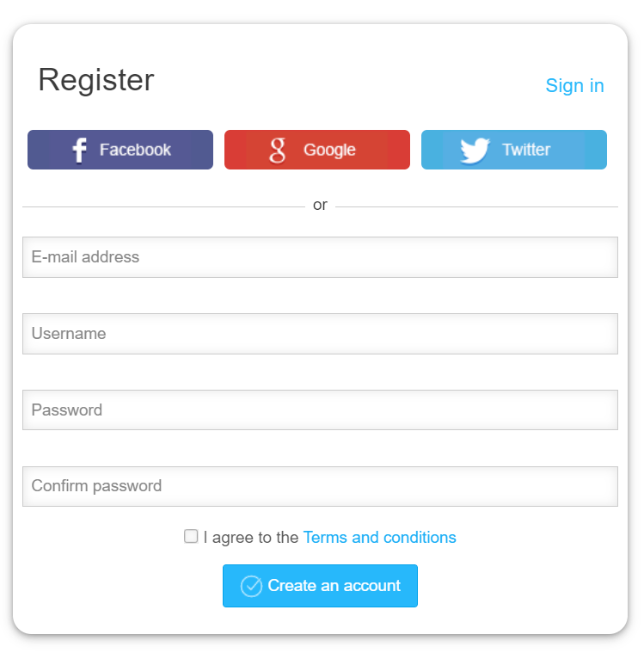Click the 'I agree to the' label text
This screenshot has height=653, width=644.
click(251, 538)
